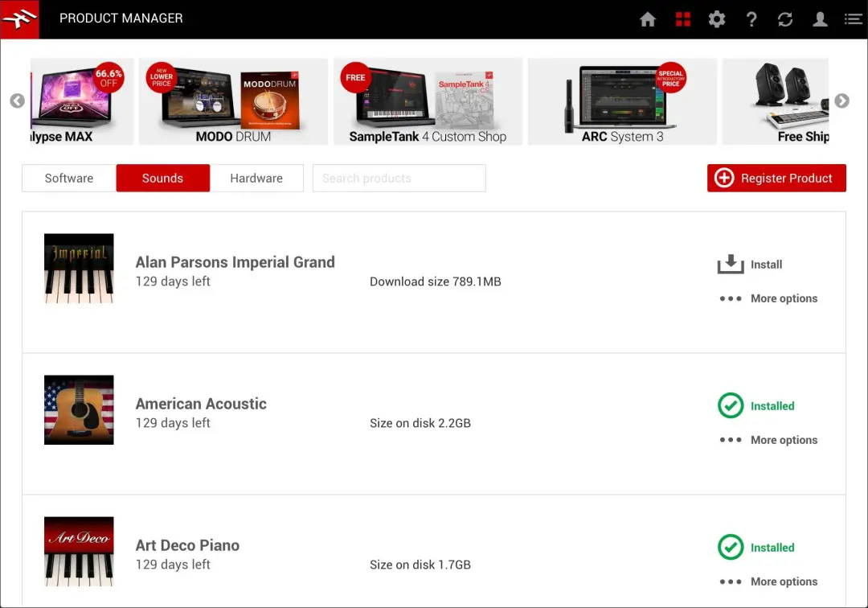Screen dimensions: 868x608
Task: Install Alan Parsons Imperial Grand
Action: click(x=750, y=264)
